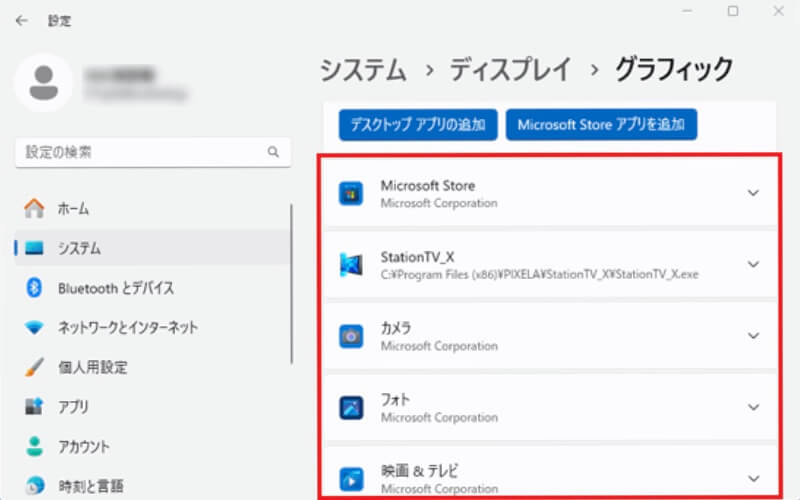This screenshot has height=500, width=800.
Task: Click the Apps icon in sidebar
Action: (34, 407)
